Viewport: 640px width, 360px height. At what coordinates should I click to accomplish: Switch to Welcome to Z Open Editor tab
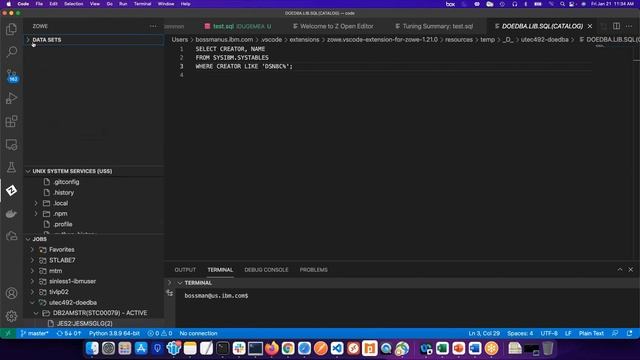333,26
